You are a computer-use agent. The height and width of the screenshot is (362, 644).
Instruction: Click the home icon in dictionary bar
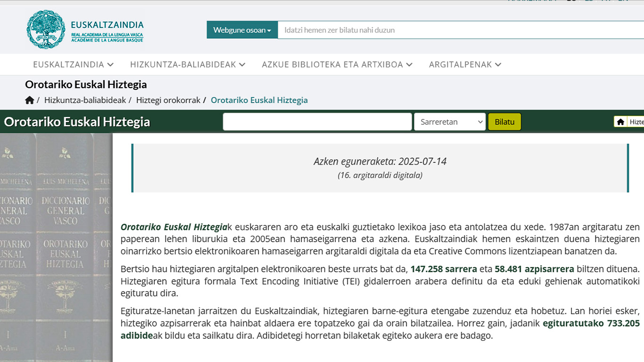620,122
